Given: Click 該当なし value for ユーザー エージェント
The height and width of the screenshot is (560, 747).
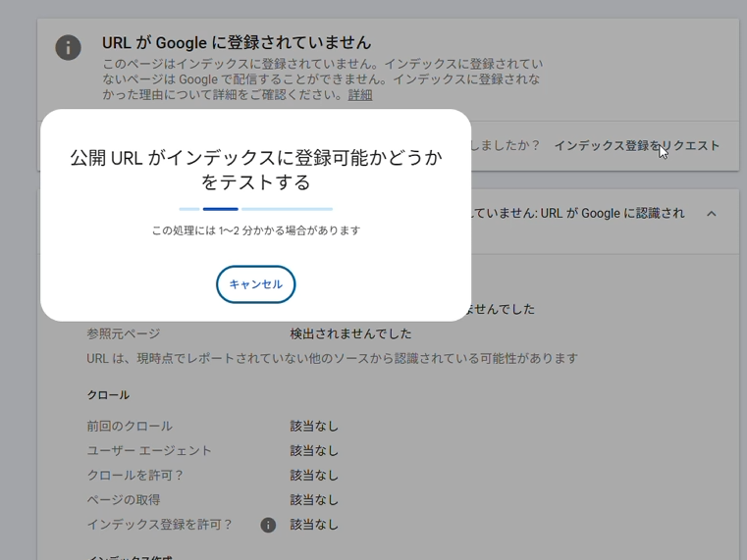Looking at the screenshot, I should point(314,451).
